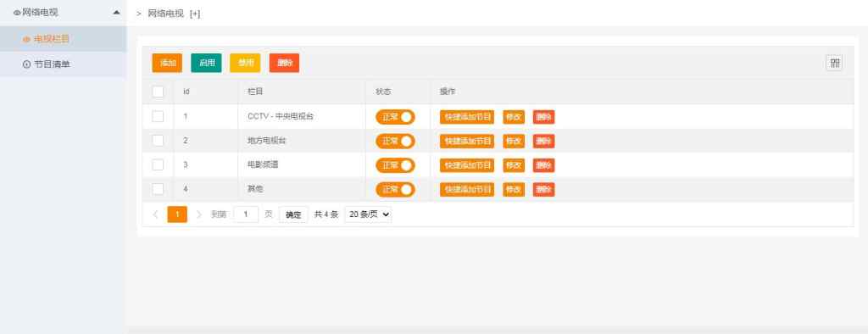Toggle 正常 status for 其他 row
This screenshot has width=868, height=334.
click(x=395, y=189)
